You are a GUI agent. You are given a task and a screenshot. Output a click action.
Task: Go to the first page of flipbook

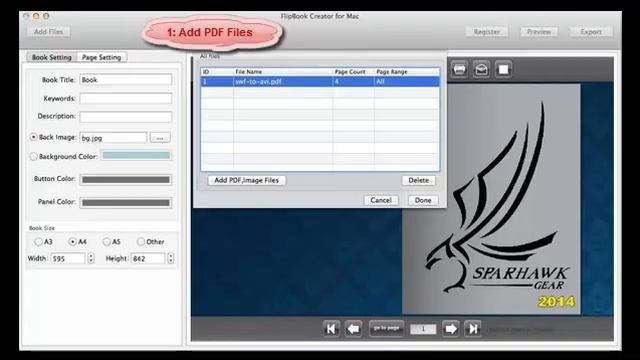point(331,329)
